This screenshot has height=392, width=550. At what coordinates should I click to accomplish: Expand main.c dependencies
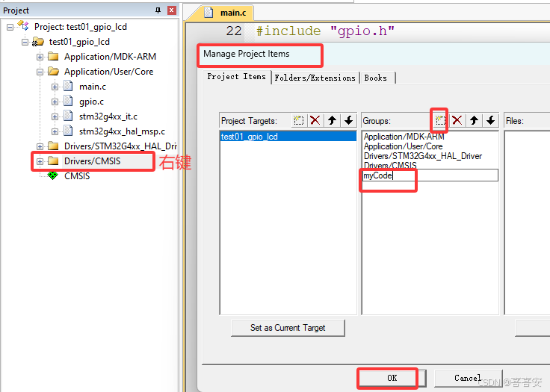(x=55, y=87)
